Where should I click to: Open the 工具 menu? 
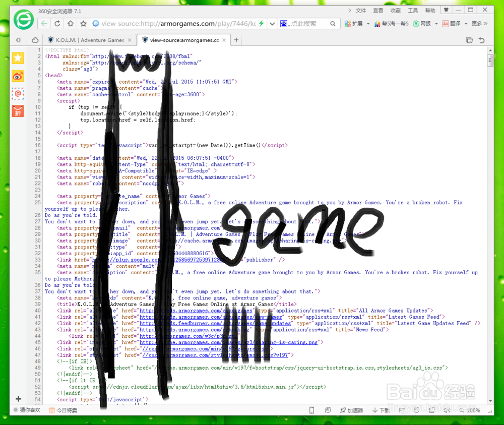413,10
